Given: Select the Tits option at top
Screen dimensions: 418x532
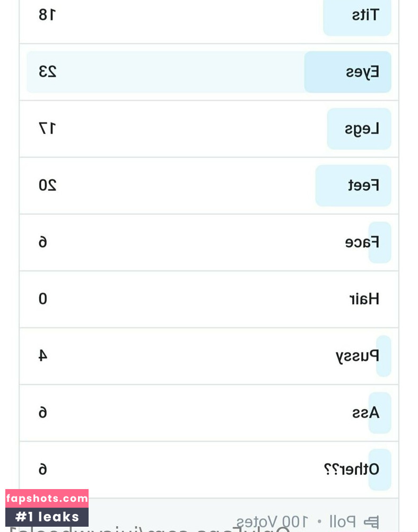Looking at the screenshot, I should click(x=209, y=17).
